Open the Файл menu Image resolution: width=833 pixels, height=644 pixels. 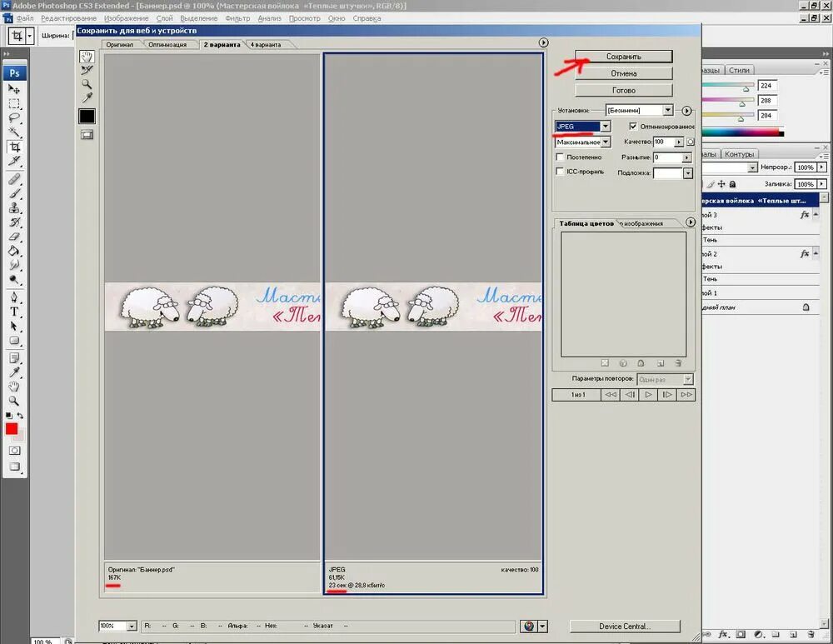25,18
